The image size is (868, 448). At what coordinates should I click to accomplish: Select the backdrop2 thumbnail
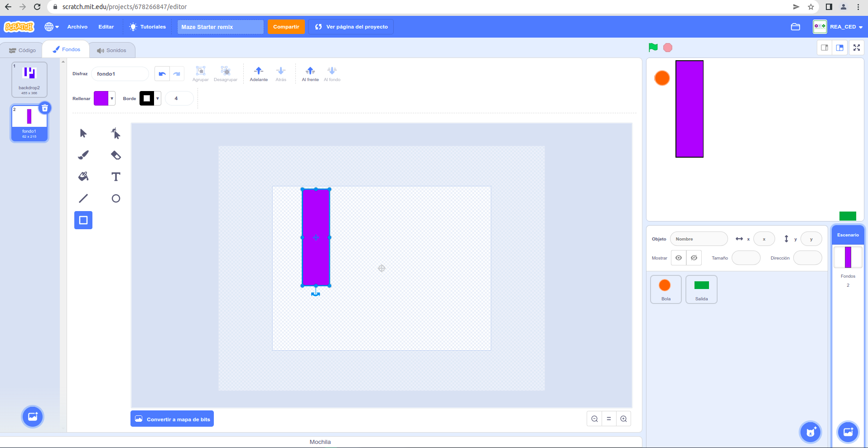pos(29,80)
